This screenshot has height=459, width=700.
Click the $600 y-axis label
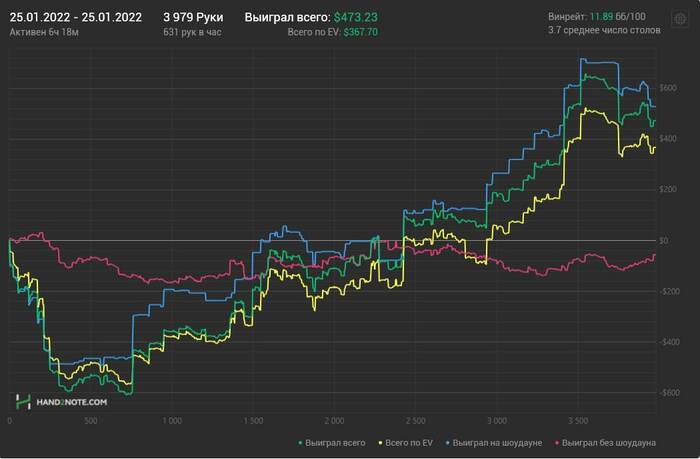point(667,88)
